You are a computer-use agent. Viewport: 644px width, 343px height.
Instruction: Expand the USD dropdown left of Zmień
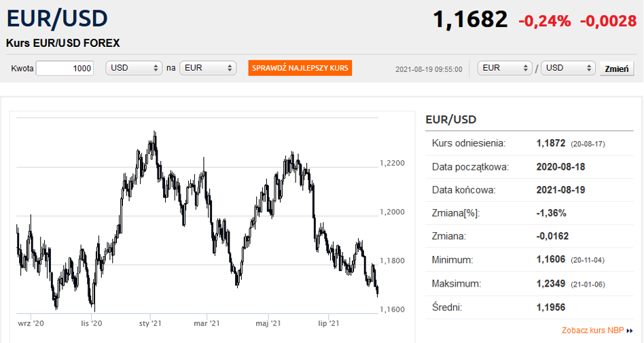[568, 68]
